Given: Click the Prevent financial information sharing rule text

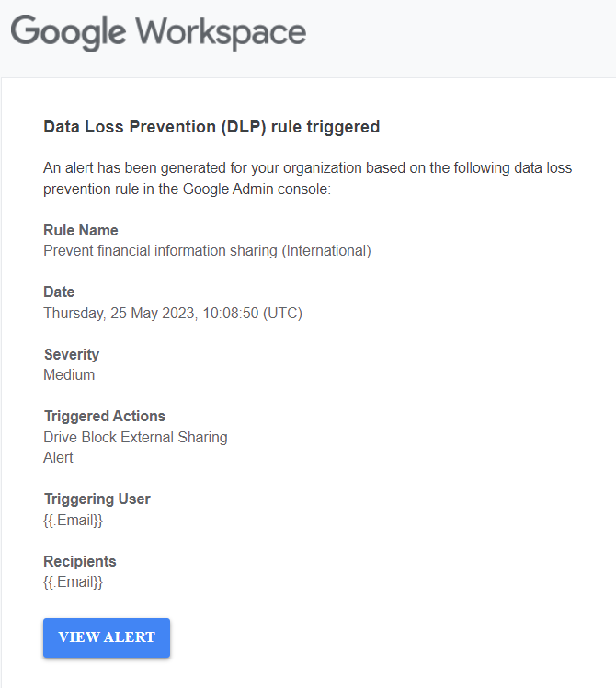Looking at the screenshot, I should click(207, 251).
